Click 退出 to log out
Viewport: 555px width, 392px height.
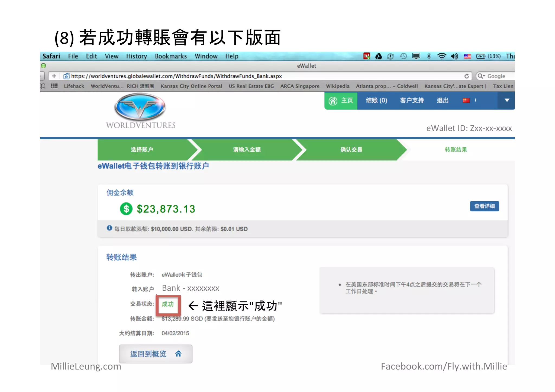tap(443, 101)
